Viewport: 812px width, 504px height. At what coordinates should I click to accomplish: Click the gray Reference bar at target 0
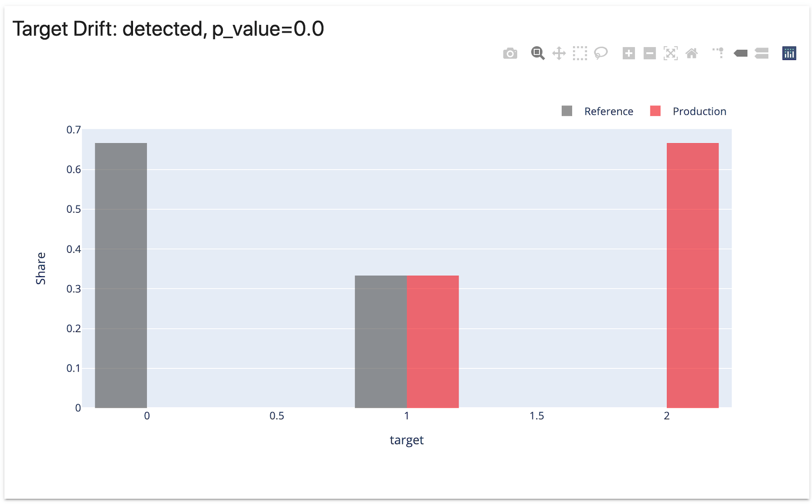click(121, 275)
